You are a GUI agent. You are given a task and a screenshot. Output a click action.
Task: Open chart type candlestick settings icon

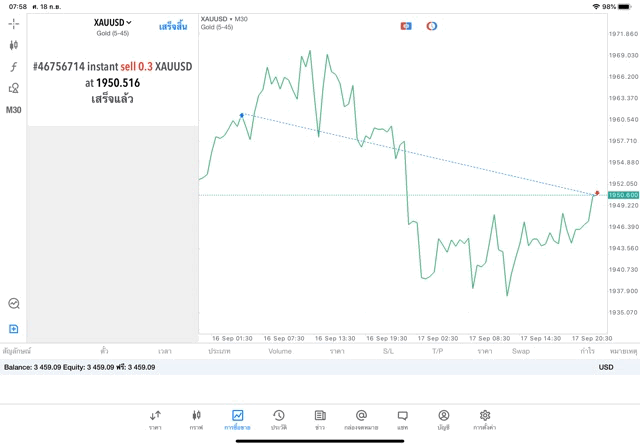[14, 45]
